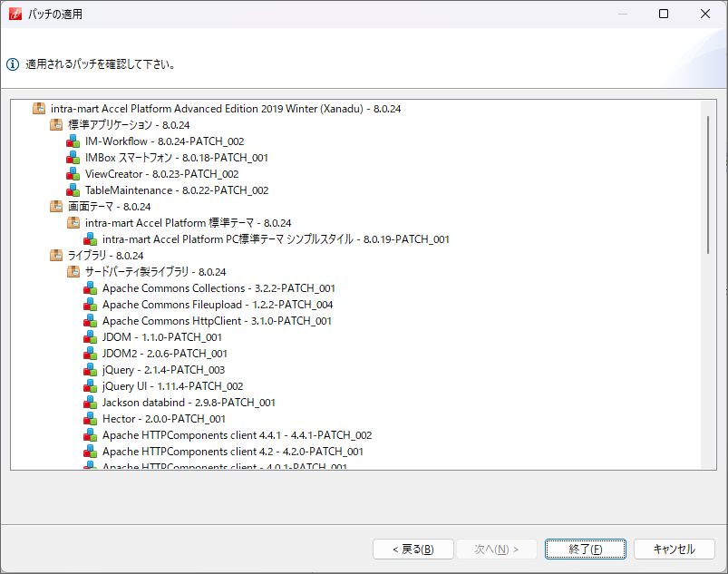Click the module icon for TableMaintenance
728x574 pixels.
tap(73, 190)
